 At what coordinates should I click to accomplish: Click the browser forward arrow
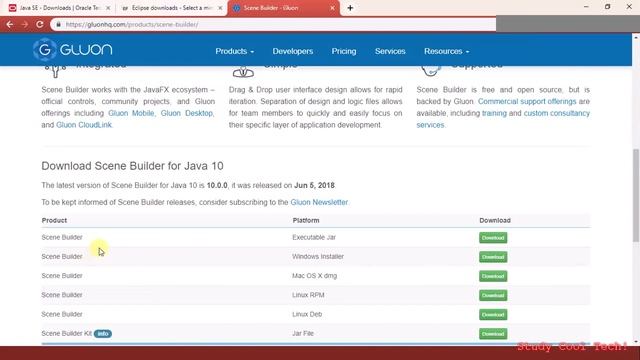point(25,24)
